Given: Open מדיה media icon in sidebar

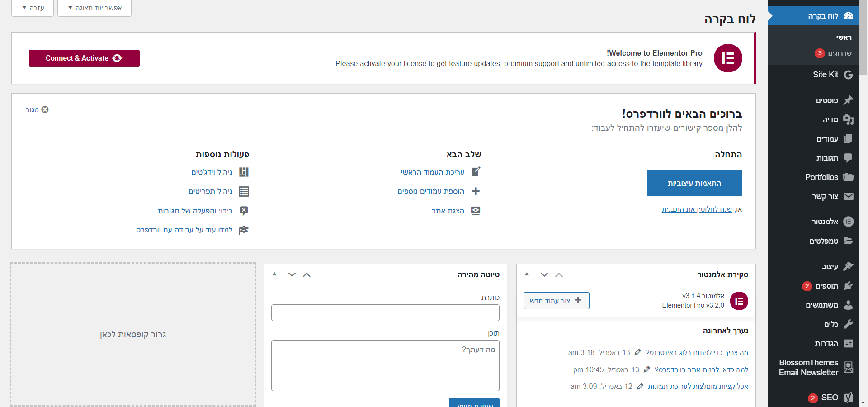Looking at the screenshot, I should 849,119.
